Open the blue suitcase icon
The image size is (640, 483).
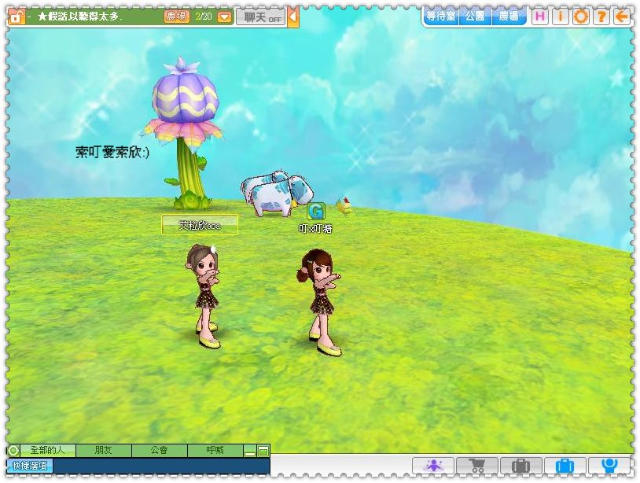(x=565, y=465)
